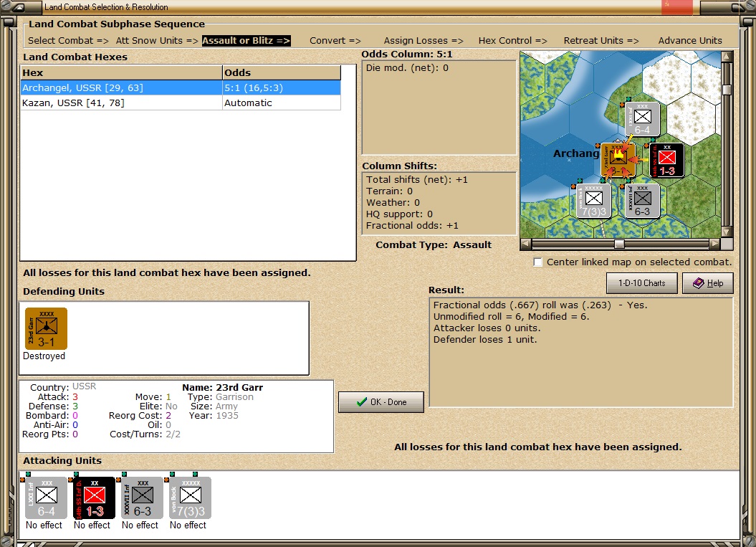This screenshot has height=547, width=756.
Task: Click the Odds column header
Action: 282,73
